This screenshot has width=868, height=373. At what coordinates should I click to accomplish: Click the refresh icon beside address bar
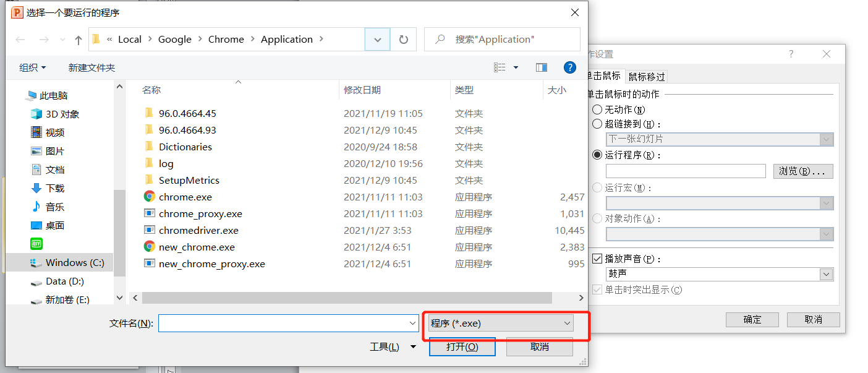click(404, 40)
